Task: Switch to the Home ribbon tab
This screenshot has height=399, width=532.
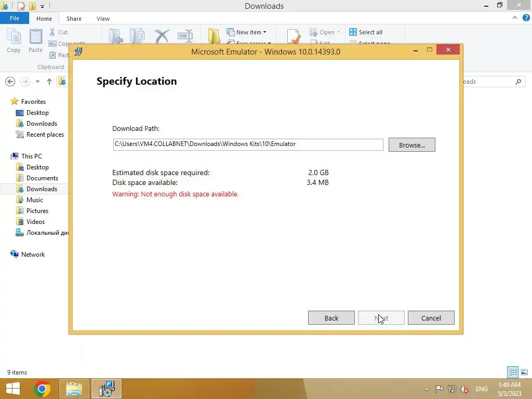Action: coord(44,19)
